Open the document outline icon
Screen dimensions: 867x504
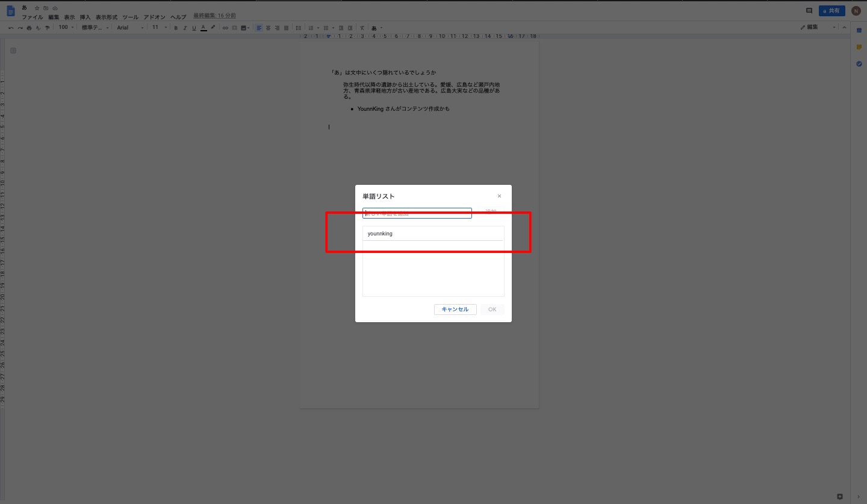pos(13,51)
